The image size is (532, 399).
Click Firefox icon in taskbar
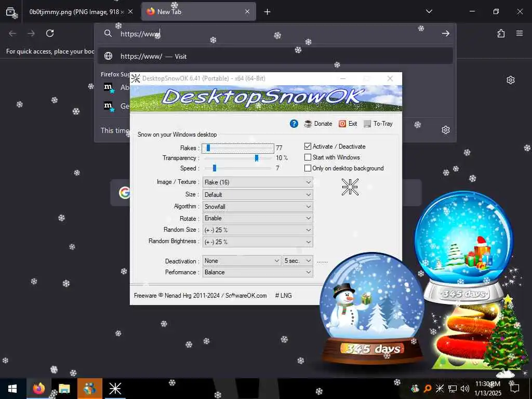tap(38, 389)
